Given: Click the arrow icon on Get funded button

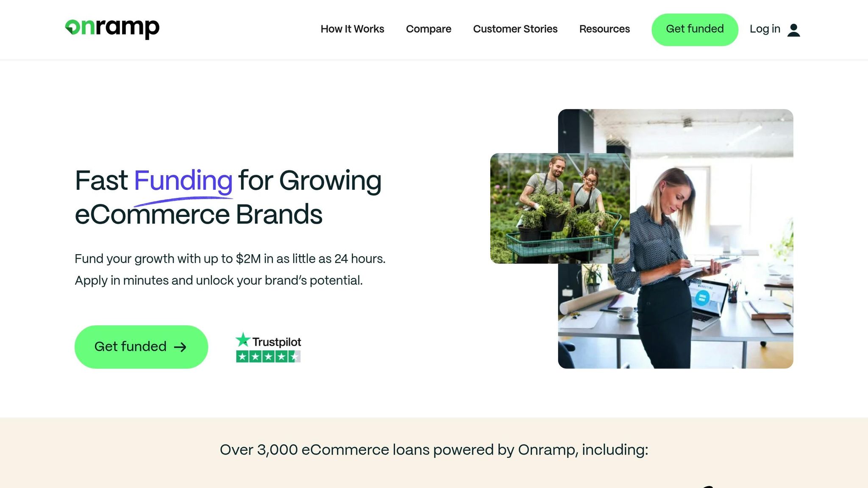Looking at the screenshot, I should (x=180, y=347).
